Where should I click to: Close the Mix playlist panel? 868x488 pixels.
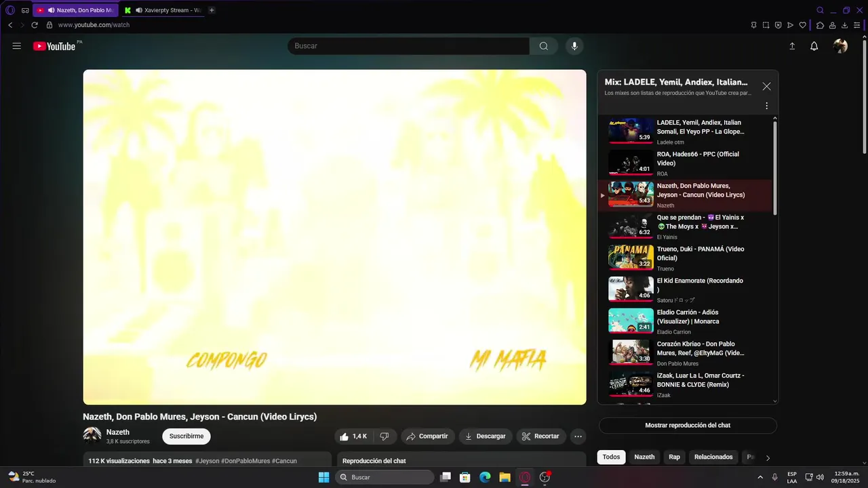pyautogui.click(x=766, y=87)
